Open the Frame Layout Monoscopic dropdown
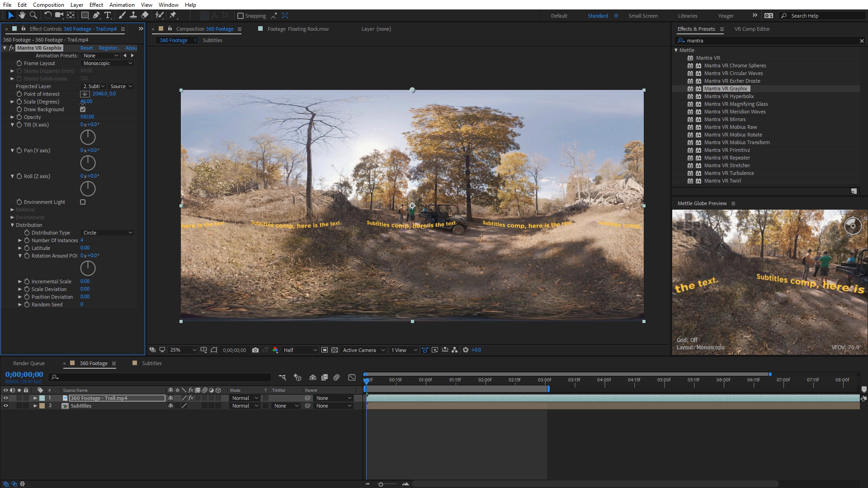This screenshot has height=488, width=868. click(x=108, y=63)
